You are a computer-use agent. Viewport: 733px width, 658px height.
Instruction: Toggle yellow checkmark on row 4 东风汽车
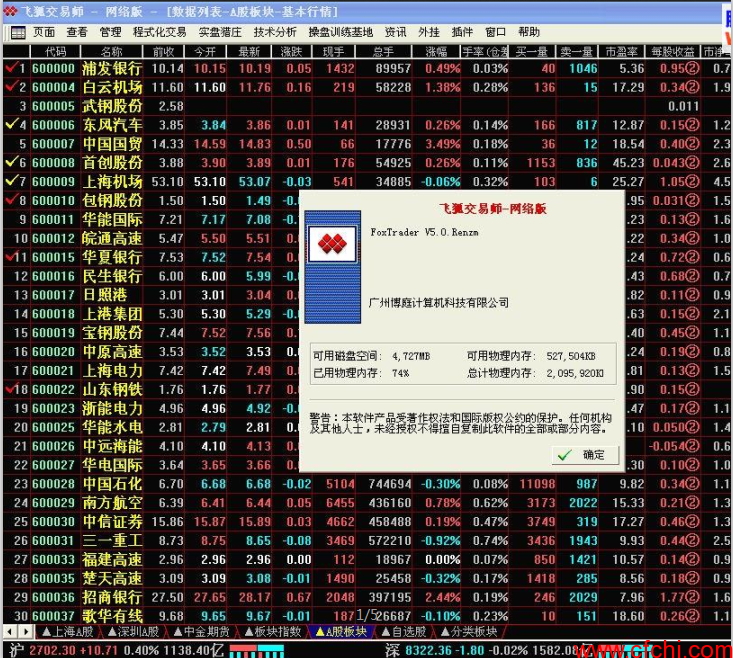(x=12, y=124)
